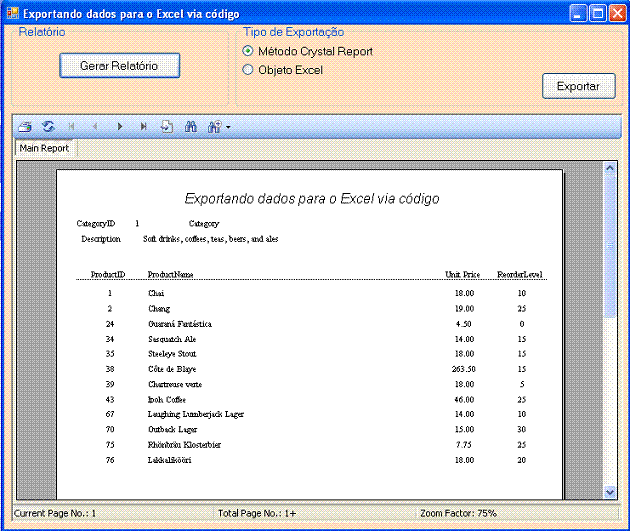Click the Unit Price column header

(x=462, y=274)
